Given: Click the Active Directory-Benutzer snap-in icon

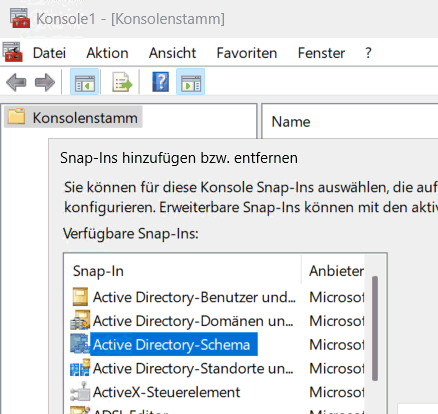Looking at the screenshot, I should [80, 297].
